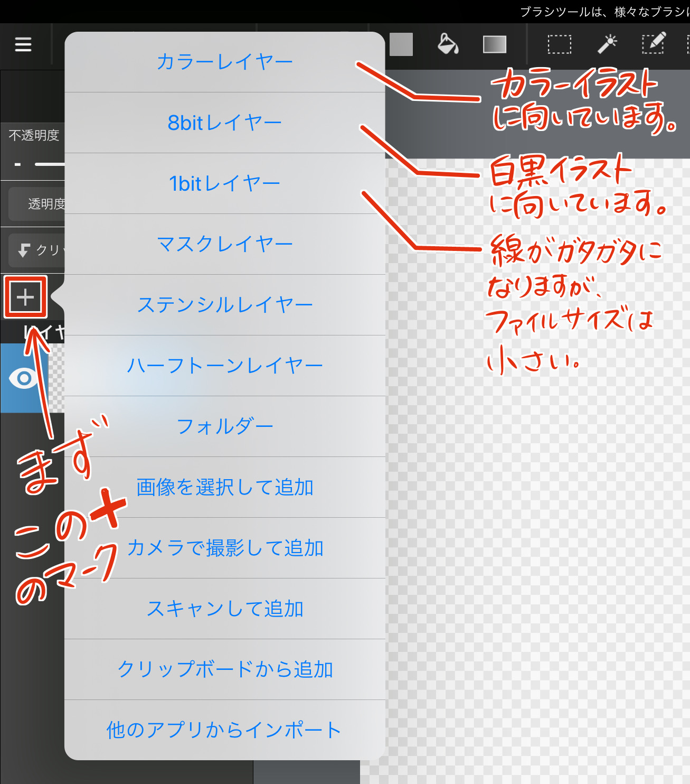The width and height of the screenshot is (690, 784).
Task: Click the クリッピング button
Action: point(36,250)
